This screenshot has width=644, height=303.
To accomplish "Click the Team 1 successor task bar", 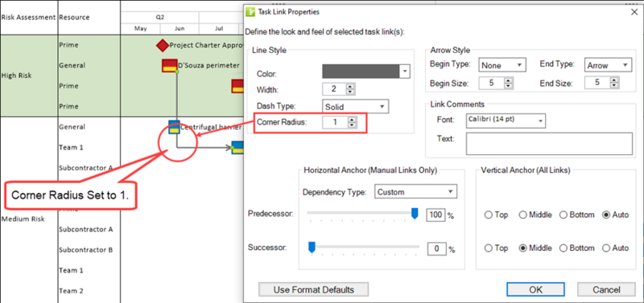I will click(237, 148).
